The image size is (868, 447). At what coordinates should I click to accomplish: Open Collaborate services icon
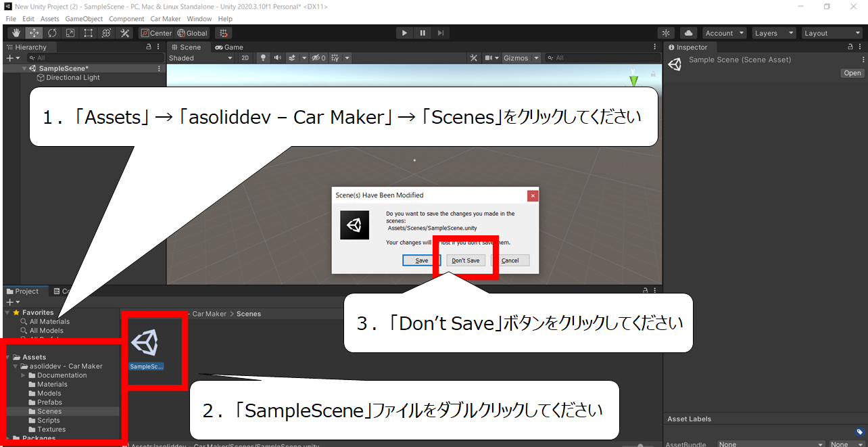(667, 33)
